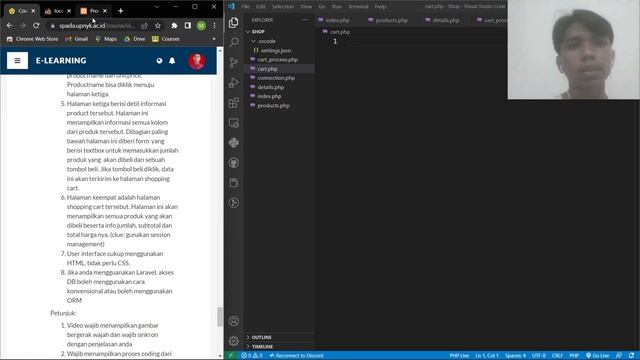Click share icon in Chrome address bar
The height and width of the screenshot is (360, 640).
[144, 25]
